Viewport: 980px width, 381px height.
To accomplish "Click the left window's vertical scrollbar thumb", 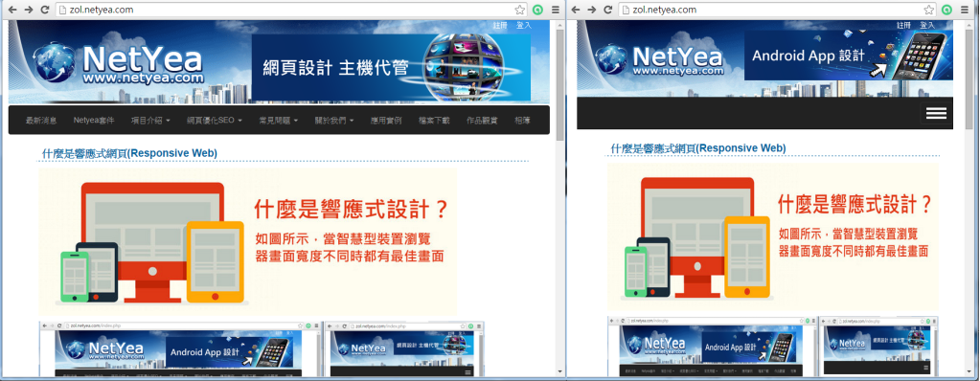I will [559, 85].
